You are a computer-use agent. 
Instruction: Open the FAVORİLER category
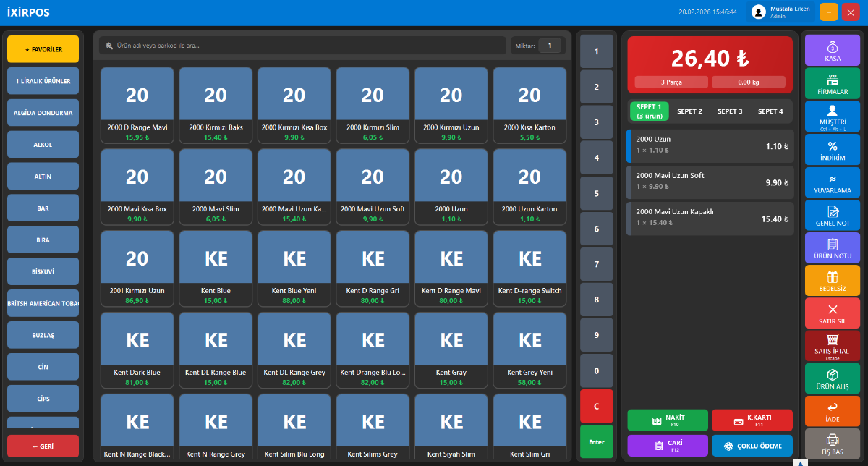pos(43,49)
